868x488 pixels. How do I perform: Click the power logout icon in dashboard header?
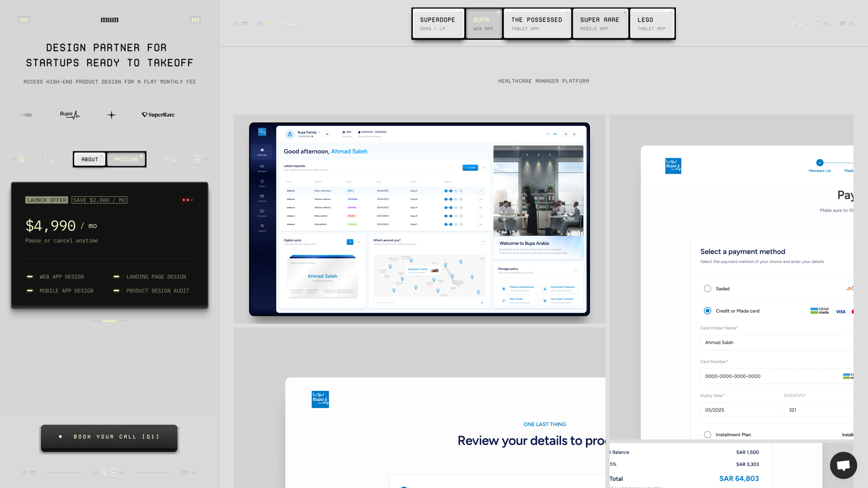(x=575, y=134)
